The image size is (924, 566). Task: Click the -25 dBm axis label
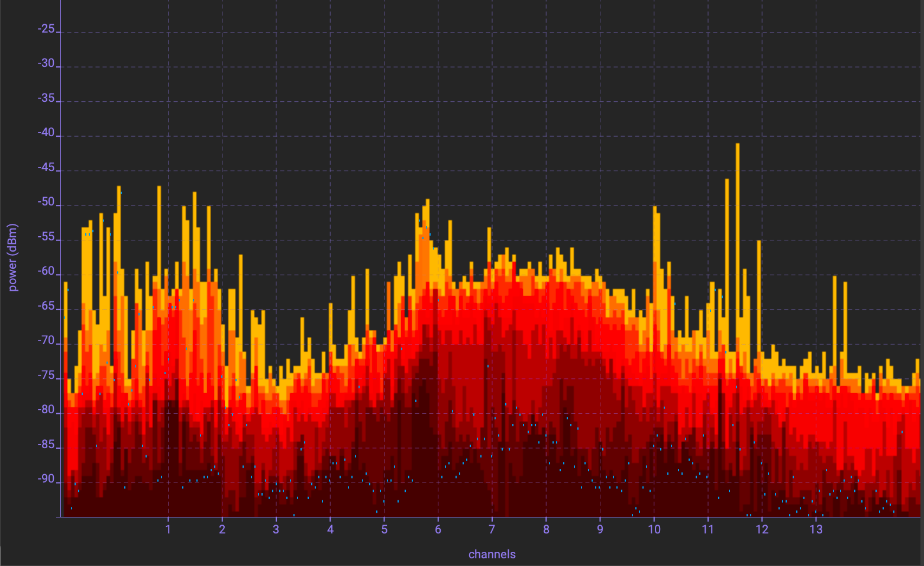(46, 29)
